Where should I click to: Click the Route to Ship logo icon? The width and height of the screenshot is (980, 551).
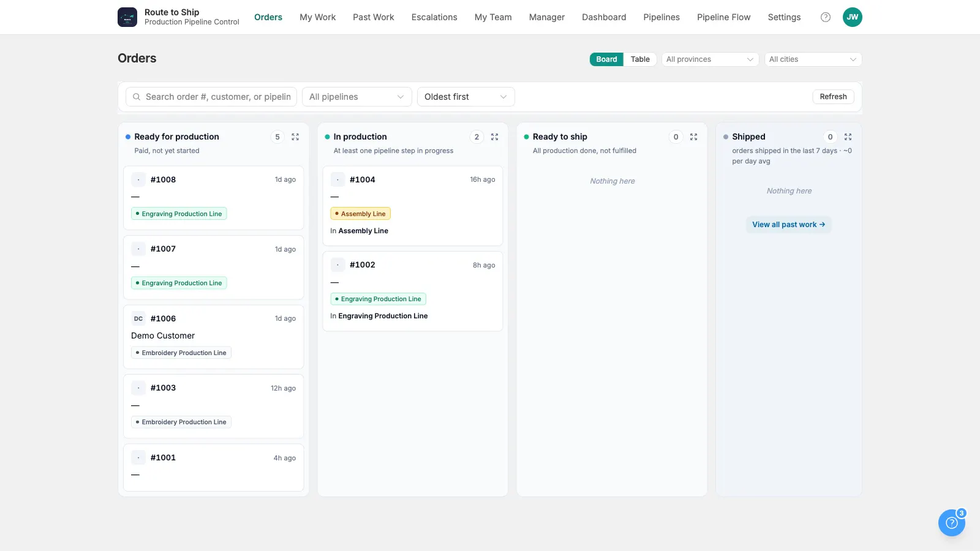click(x=127, y=17)
